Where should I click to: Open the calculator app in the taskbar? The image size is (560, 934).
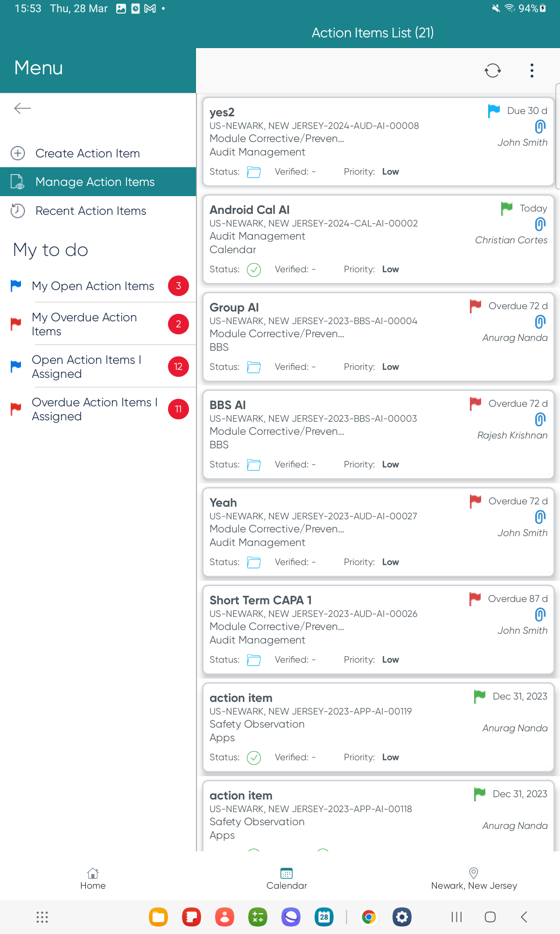point(258,917)
